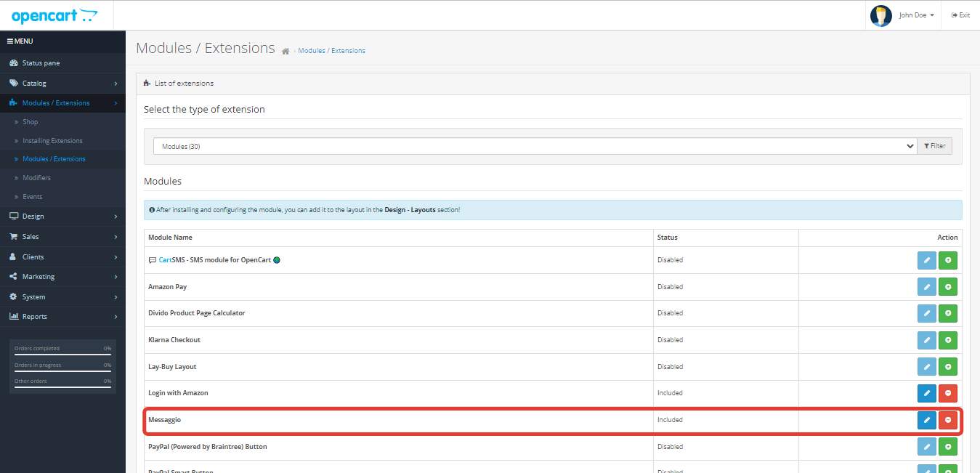This screenshot has height=473, width=980.
Task: Install the Lay-Buy Layout module
Action: coord(948,367)
